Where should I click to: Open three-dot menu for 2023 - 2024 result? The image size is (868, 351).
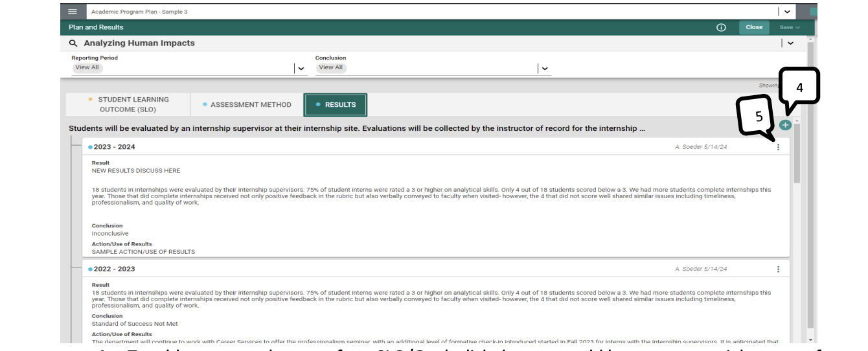pos(778,147)
